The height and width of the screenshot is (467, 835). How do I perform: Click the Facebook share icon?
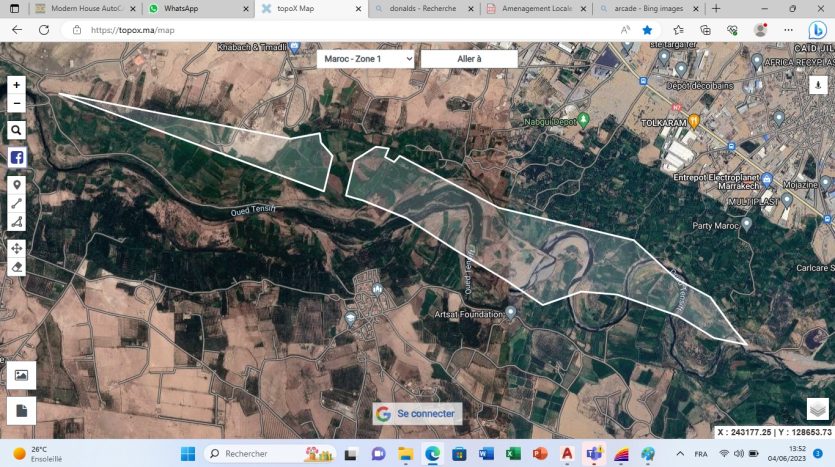[x=17, y=158]
